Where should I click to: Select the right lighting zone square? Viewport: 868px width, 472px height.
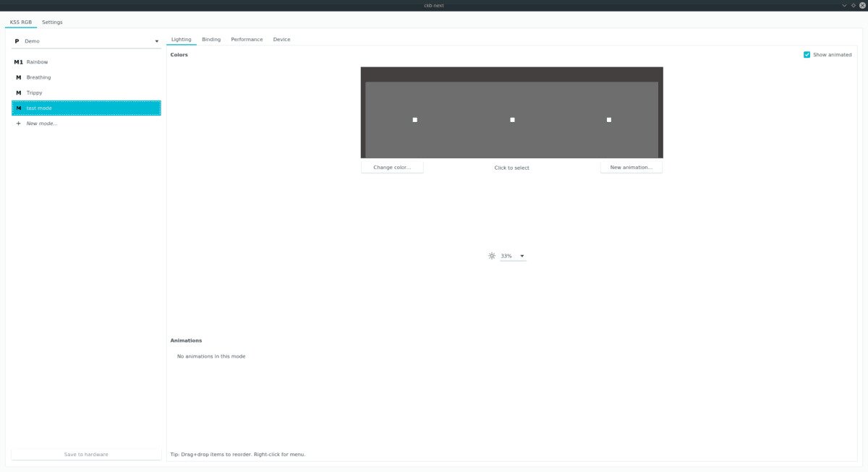pyautogui.click(x=609, y=120)
